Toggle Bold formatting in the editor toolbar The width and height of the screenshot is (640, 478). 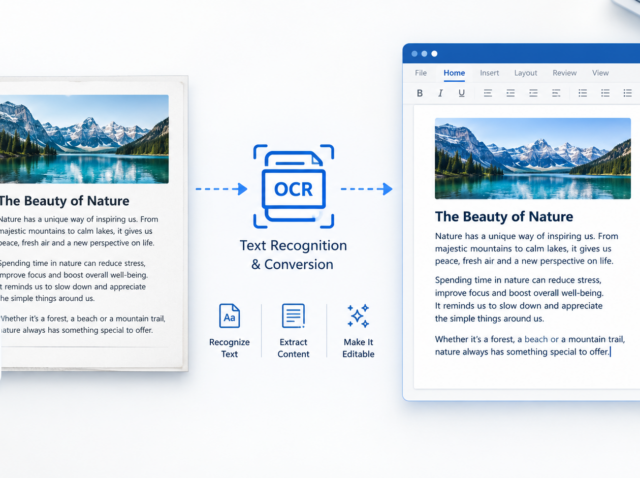point(420,93)
